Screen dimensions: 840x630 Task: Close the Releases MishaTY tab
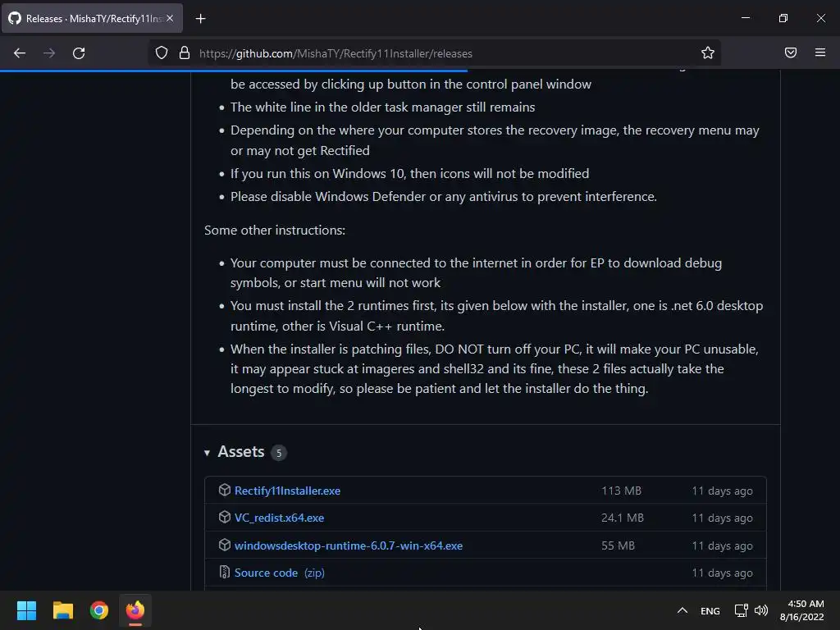point(170,18)
